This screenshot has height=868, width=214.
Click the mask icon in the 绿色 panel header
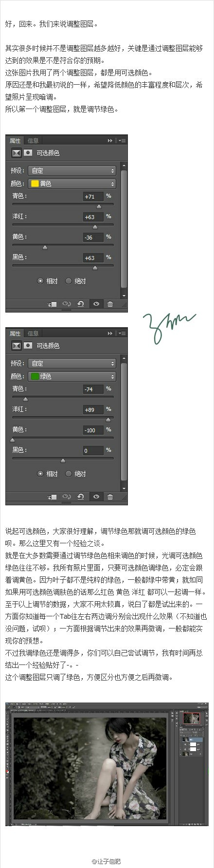(x=28, y=345)
